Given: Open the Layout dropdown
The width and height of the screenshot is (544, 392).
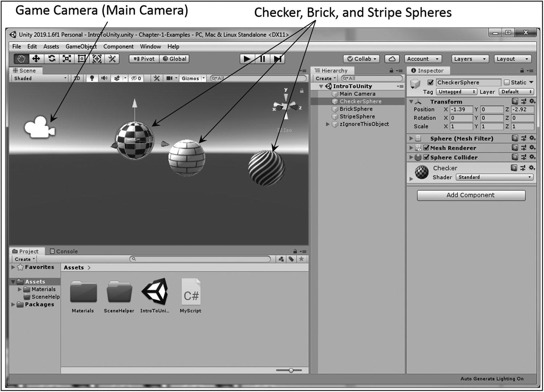Looking at the screenshot, I should tap(513, 59).
